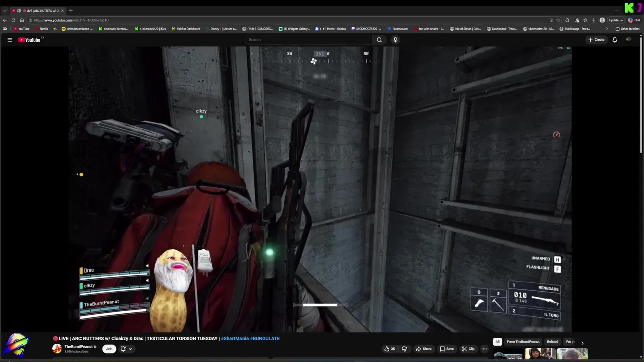This screenshot has width=644, height=362.
Task: Open browser home page icon
Action: pos(22,20)
